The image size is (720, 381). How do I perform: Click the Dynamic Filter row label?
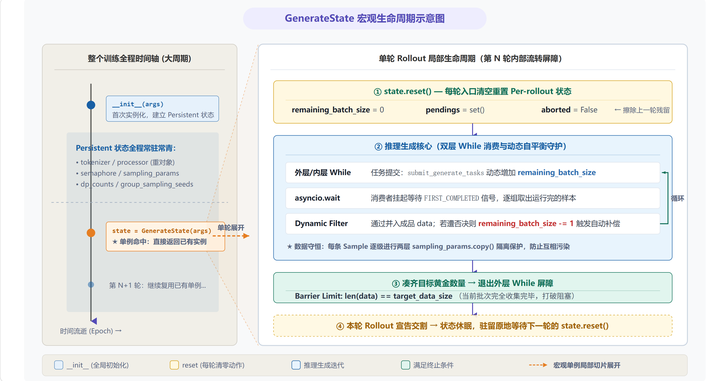pos(321,224)
